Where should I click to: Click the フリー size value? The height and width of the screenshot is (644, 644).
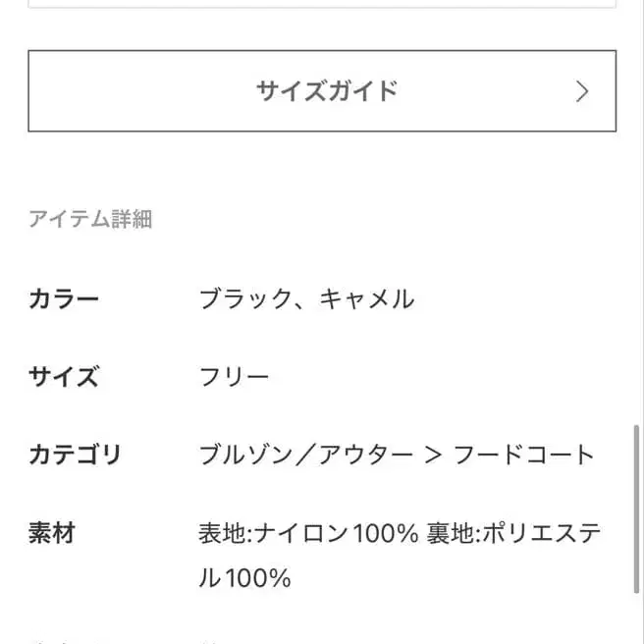pyautogui.click(x=234, y=377)
